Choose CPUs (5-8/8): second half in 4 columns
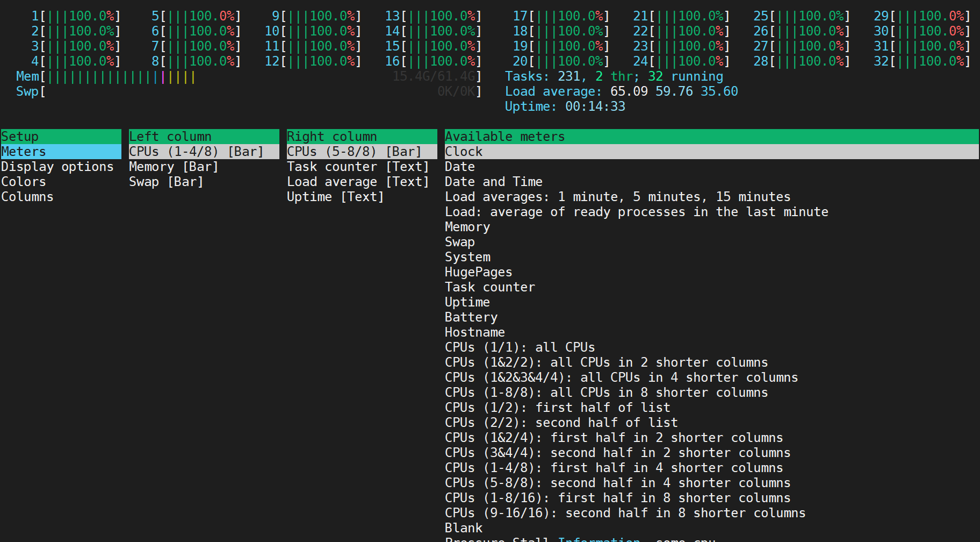Screen dimensions: 980x542 [618, 483]
